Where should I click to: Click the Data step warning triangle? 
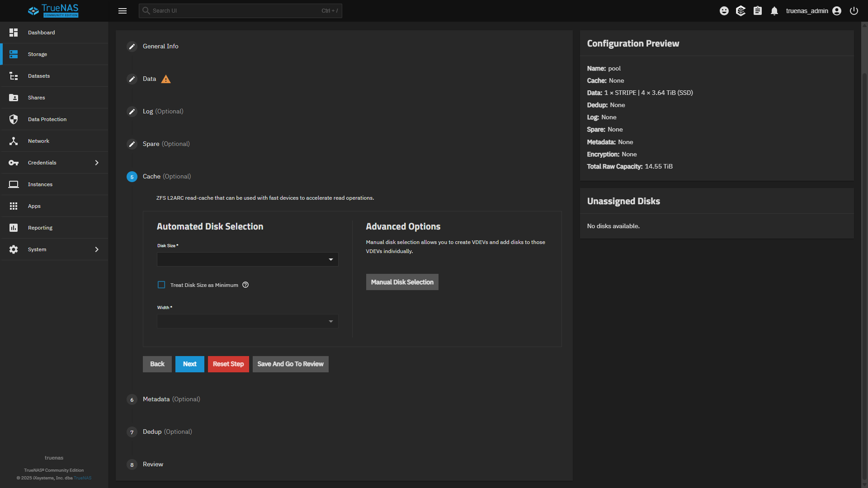pos(166,79)
